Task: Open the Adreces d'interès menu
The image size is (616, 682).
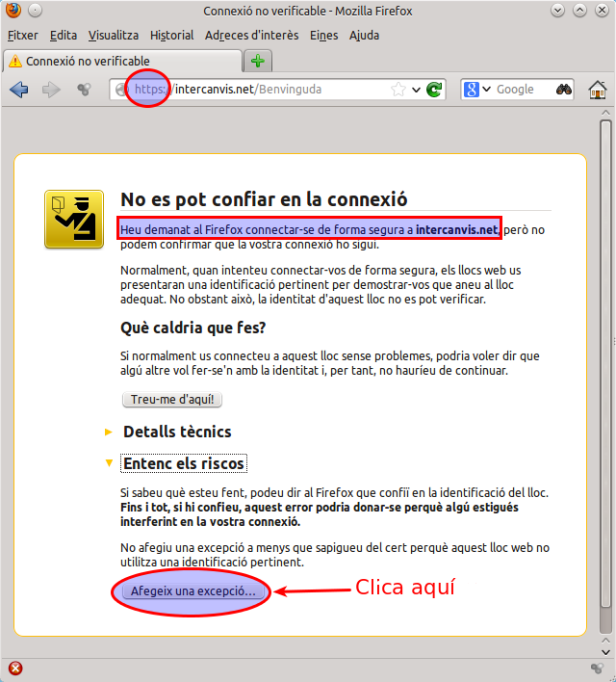Action: (252, 36)
